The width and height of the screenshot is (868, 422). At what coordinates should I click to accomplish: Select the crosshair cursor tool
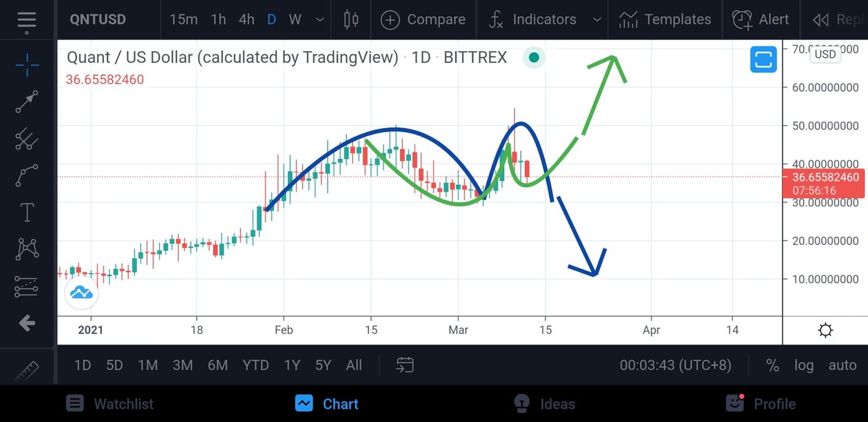click(27, 66)
